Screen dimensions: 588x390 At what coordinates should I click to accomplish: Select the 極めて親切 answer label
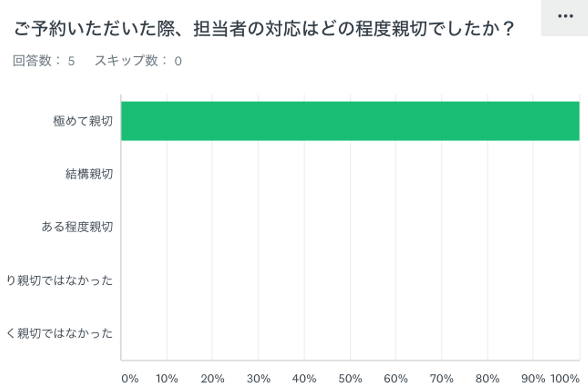click(x=83, y=121)
